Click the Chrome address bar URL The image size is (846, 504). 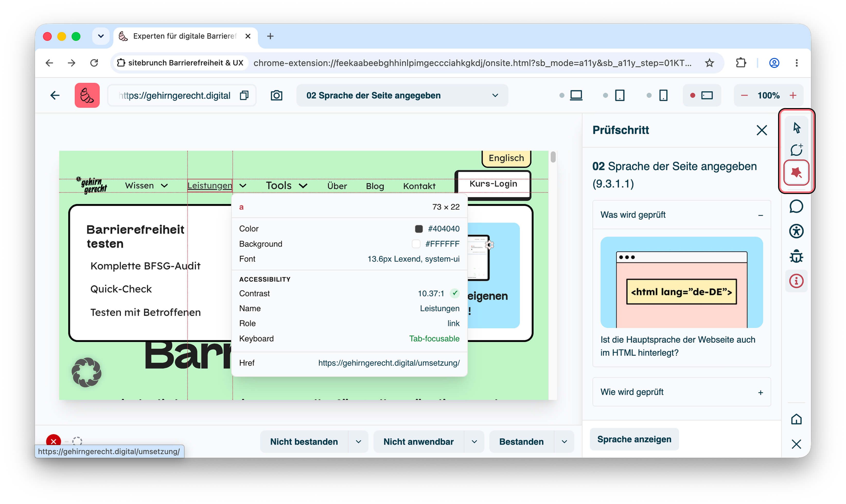(x=472, y=63)
